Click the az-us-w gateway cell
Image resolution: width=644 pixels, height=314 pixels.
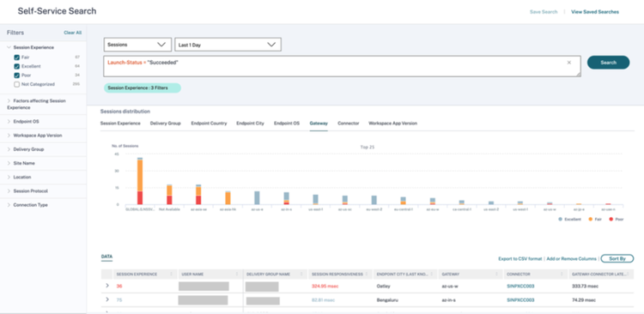(451, 286)
